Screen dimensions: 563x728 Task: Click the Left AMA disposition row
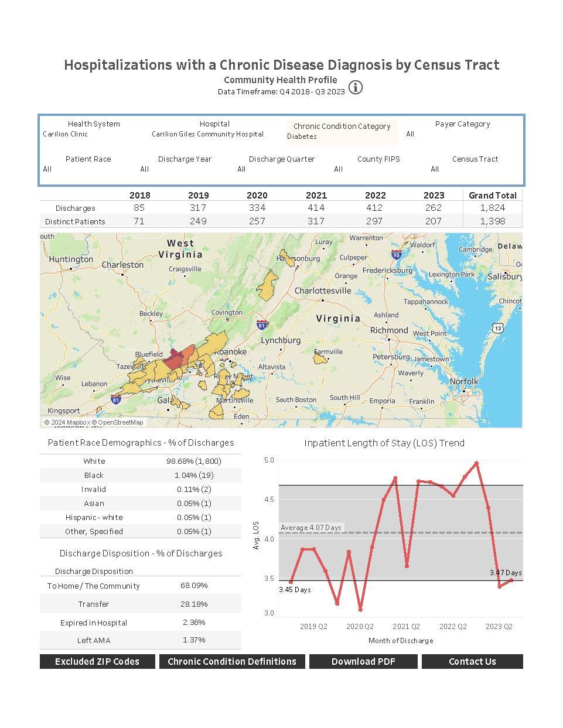[x=141, y=640]
